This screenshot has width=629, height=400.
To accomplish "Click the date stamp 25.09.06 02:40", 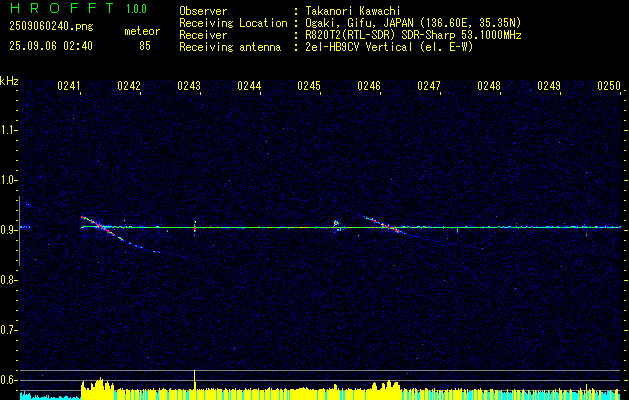I will tap(51, 46).
